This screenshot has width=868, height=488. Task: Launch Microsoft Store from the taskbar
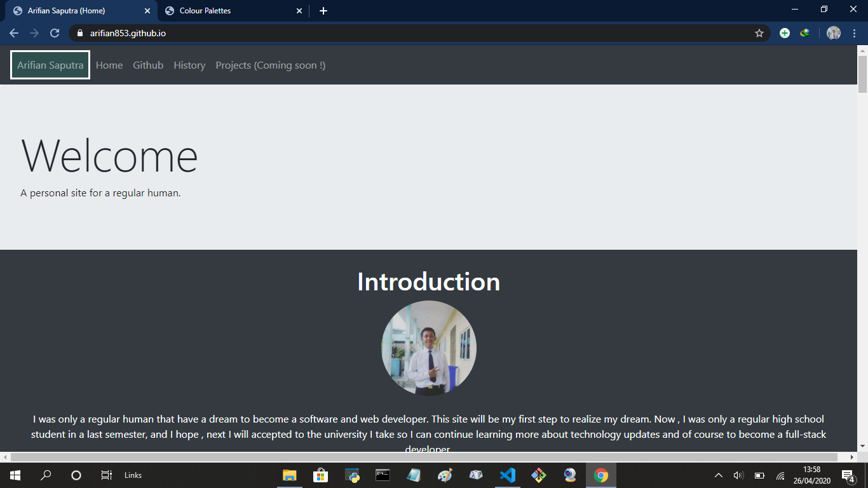click(320, 475)
